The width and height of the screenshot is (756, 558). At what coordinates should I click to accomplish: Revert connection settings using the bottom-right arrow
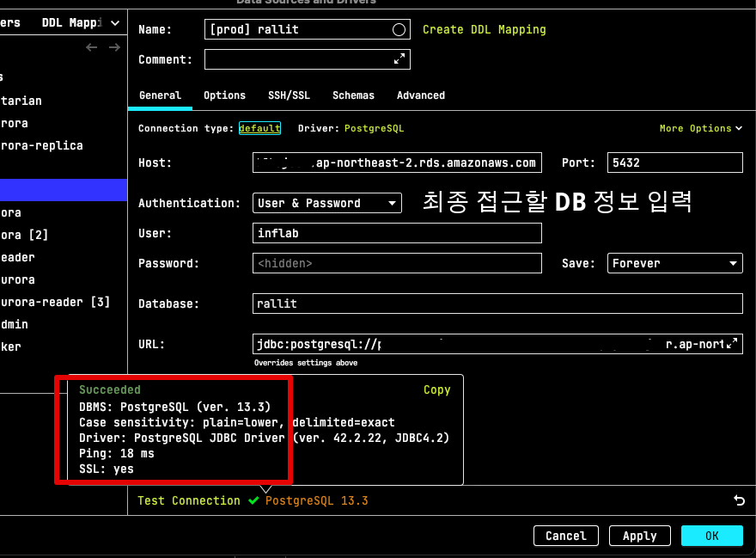pos(740,500)
